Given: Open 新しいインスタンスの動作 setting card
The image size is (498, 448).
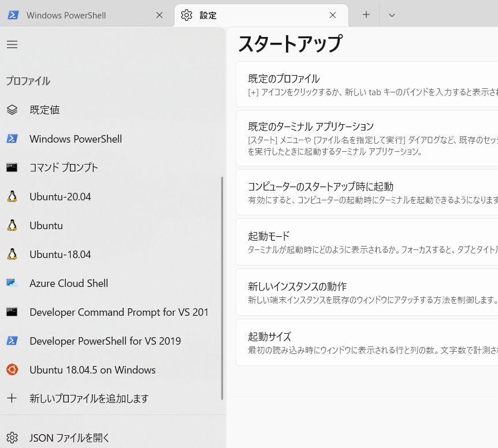Looking at the screenshot, I should (x=367, y=292).
